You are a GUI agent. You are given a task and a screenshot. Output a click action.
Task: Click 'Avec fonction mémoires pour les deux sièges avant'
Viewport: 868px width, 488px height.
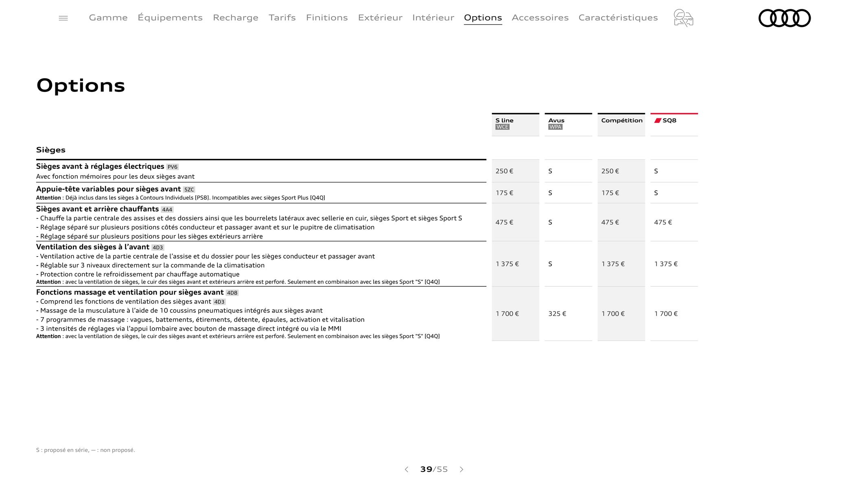click(115, 176)
